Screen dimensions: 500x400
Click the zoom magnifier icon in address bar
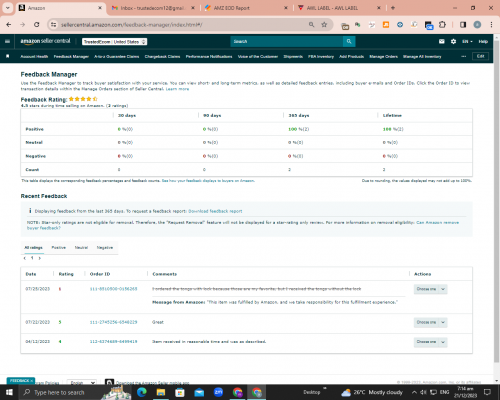pos(311,25)
